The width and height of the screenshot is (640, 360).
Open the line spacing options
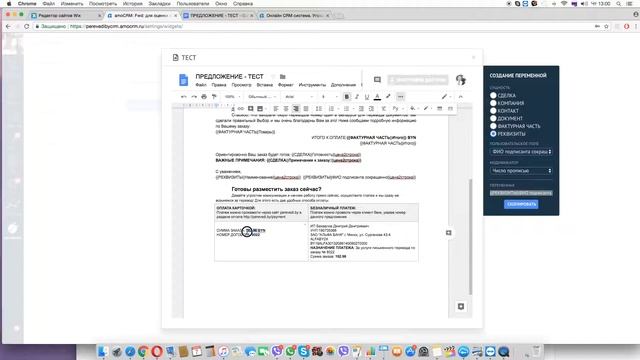pos(319,109)
